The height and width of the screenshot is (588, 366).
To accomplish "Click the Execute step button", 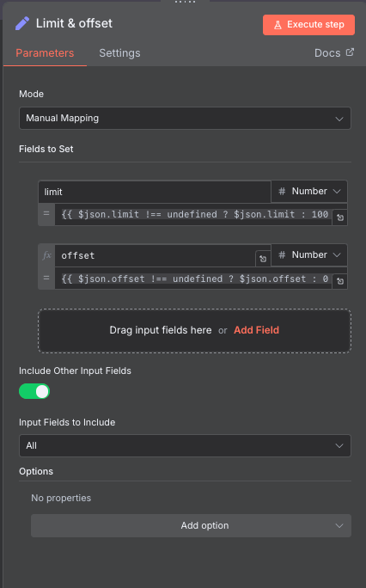I will click(308, 25).
